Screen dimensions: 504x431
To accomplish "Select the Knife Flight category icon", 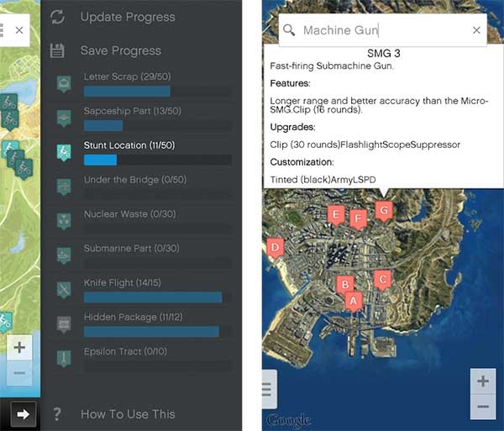I will 64,289.
